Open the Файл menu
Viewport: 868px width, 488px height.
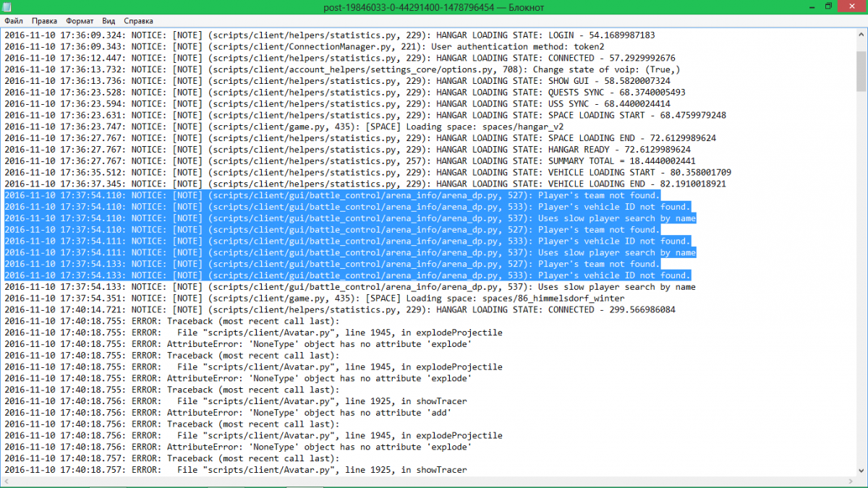pos(13,21)
